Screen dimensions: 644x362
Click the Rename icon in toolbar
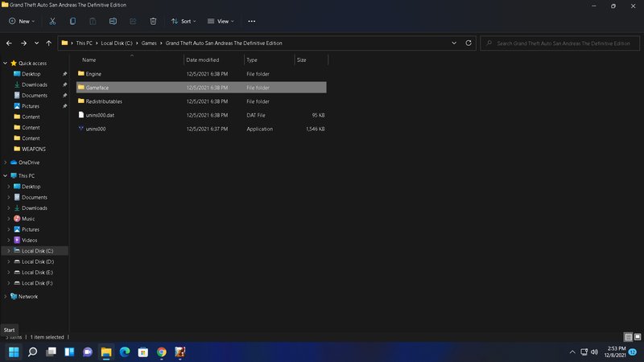[x=113, y=22]
